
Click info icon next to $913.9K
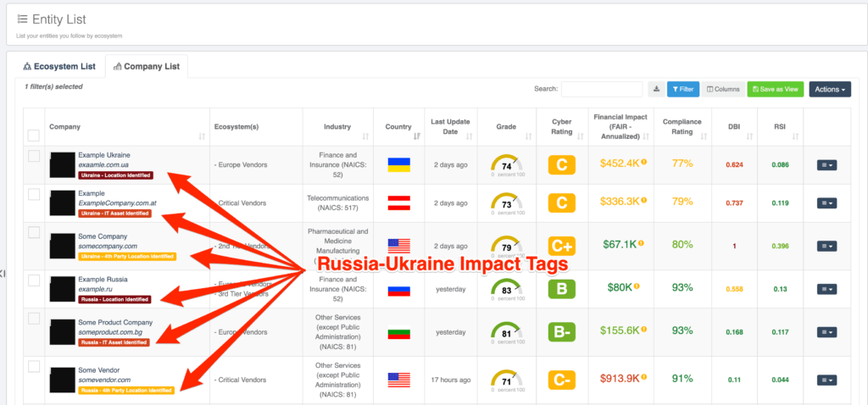point(644,377)
